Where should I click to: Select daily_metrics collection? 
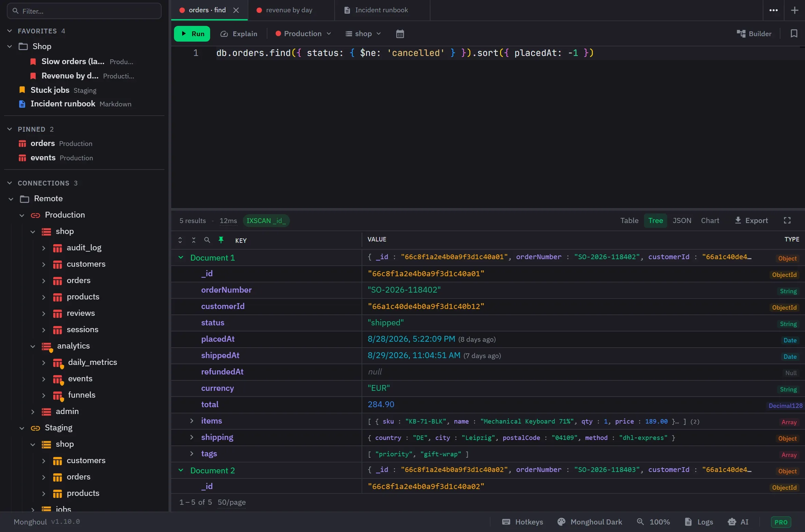pos(92,363)
